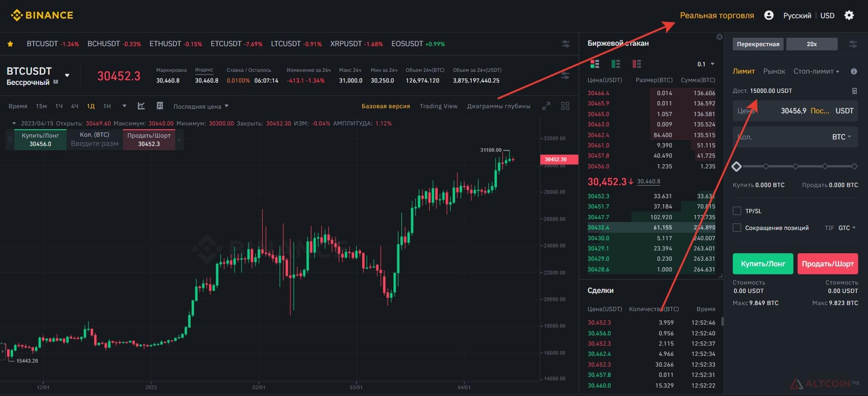Change order book grouping 0.1 dropdown
This screenshot has height=396, width=868.
(x=706, y=64)
